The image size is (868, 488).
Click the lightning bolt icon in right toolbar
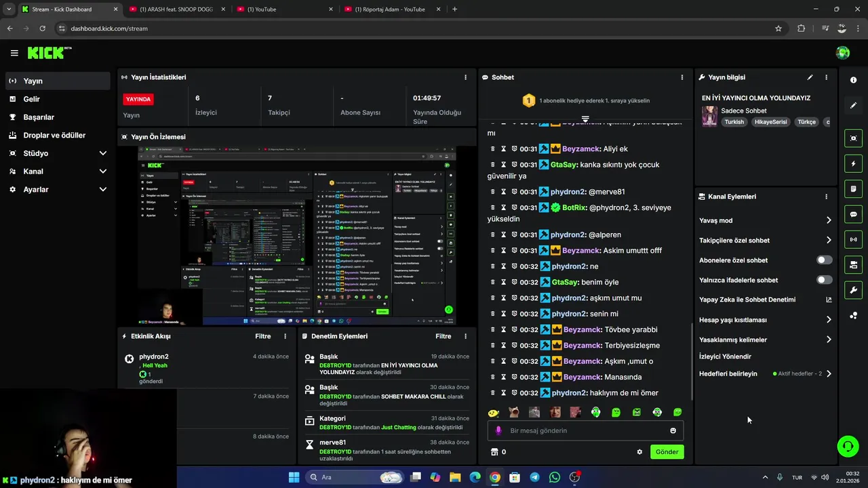point(853,163)
